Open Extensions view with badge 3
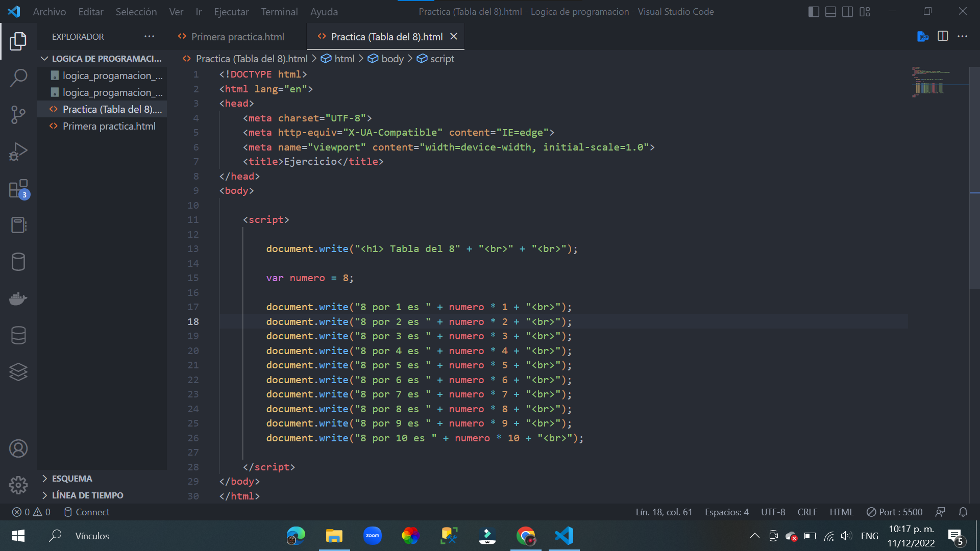The width and height of the screenshot is (980, 551). [18, 188]
